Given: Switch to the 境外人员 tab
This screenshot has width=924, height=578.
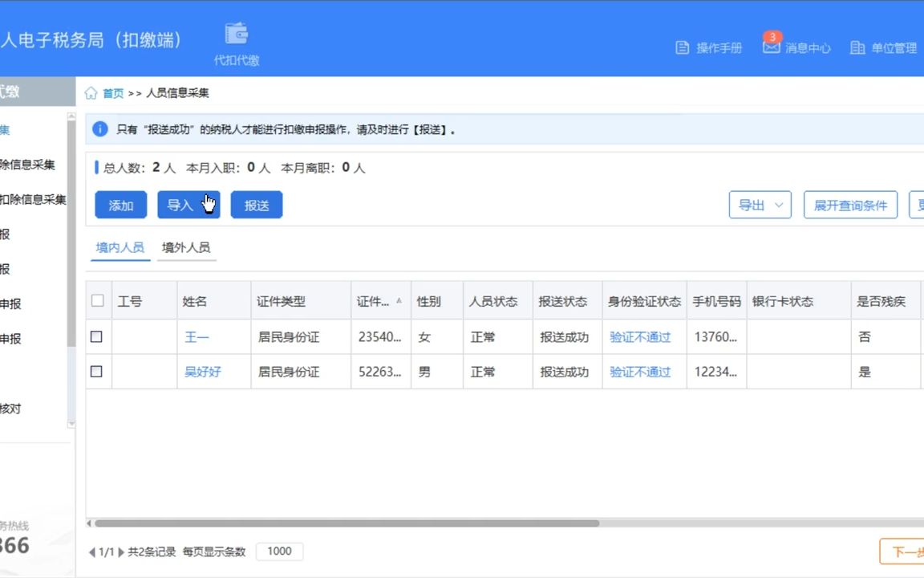Looking at the screenshot, I should pyautogui.click(x=186, y=247).
